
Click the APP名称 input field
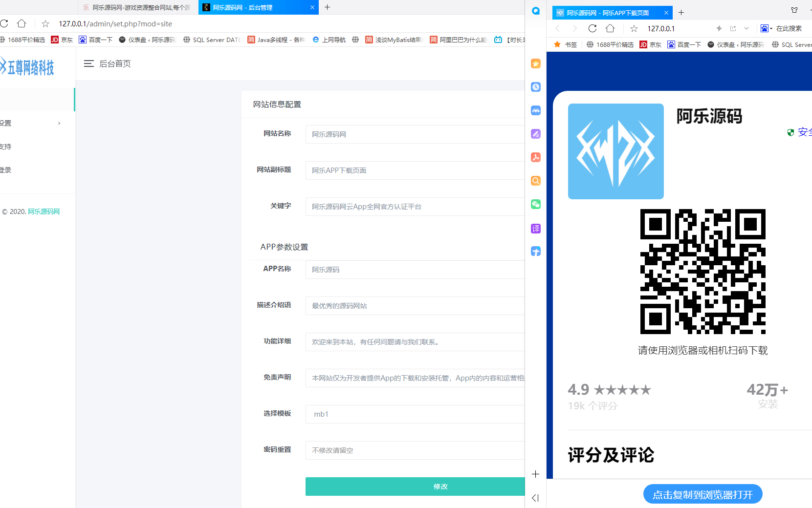415,270
